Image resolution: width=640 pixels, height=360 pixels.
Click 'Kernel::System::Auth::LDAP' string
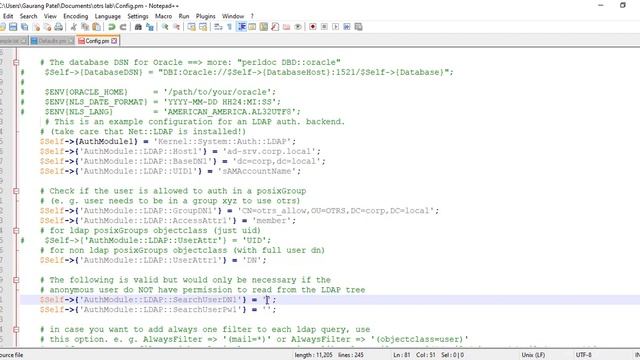tap(224, 142)
